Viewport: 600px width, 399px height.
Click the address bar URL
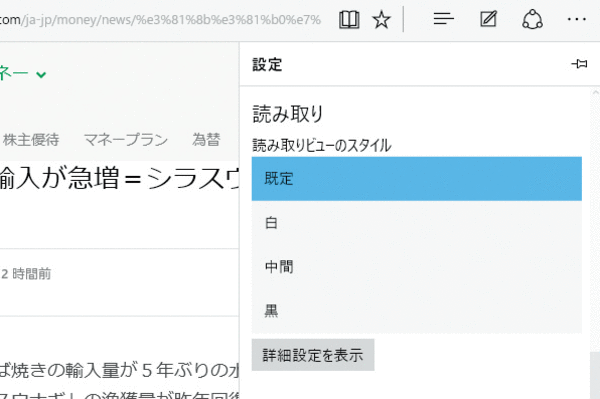(x=160, y=20)
